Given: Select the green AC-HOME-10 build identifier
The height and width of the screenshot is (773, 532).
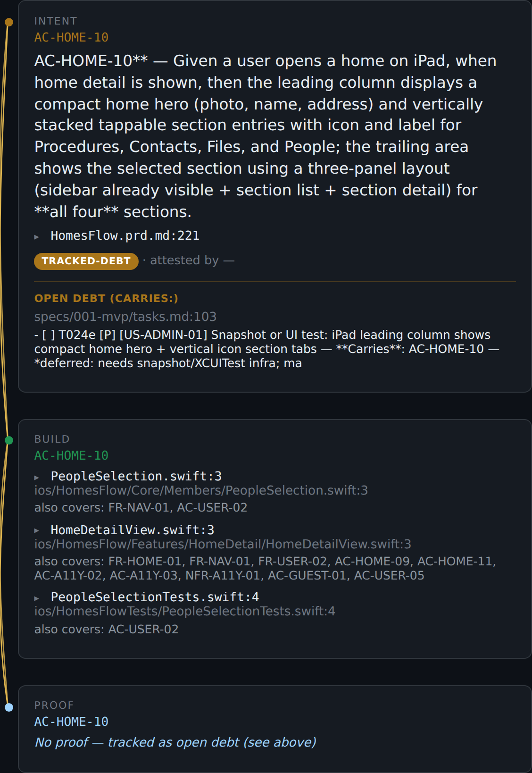Looking at the screenshot, I should (71, 455).
